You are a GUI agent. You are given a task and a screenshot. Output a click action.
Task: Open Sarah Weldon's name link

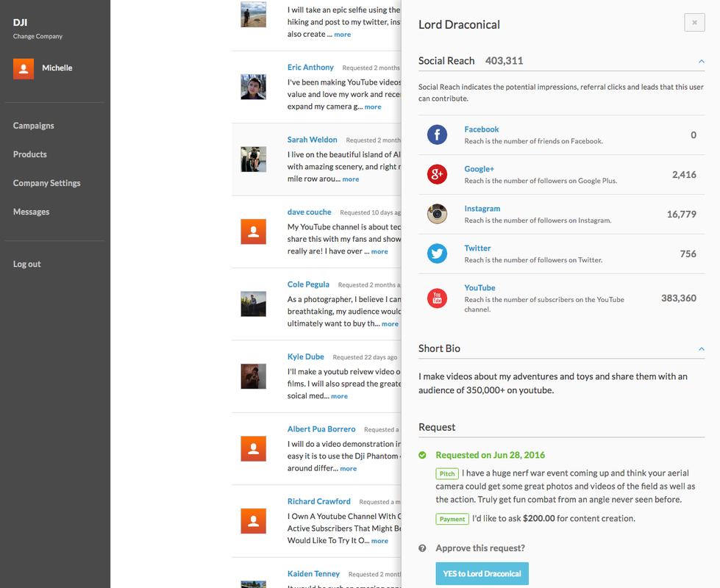pyautogui.click(x=313, y=140)
